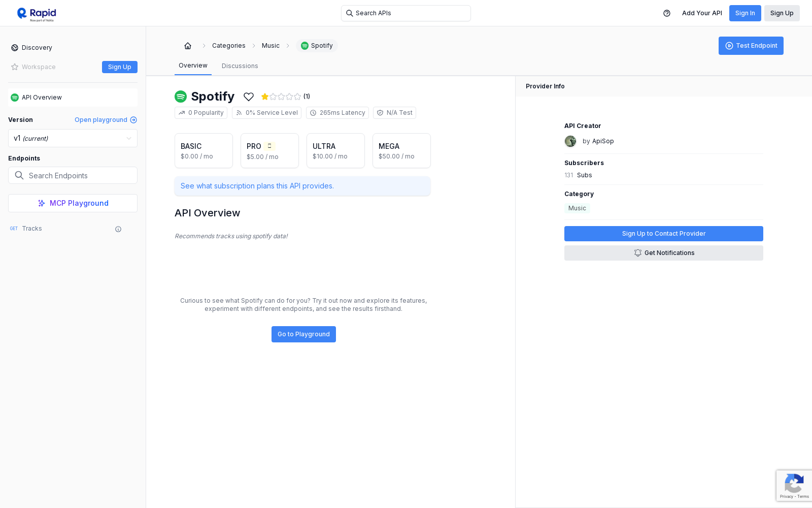The image size is (812, 508).
Task: Open reCAPTCHA Privacy link
Action: 786,496
